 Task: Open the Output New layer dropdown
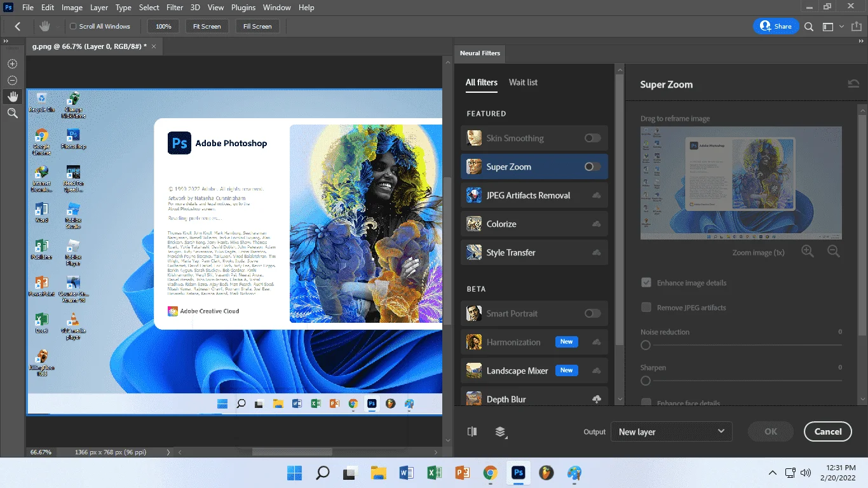click(x=671, y=431)
